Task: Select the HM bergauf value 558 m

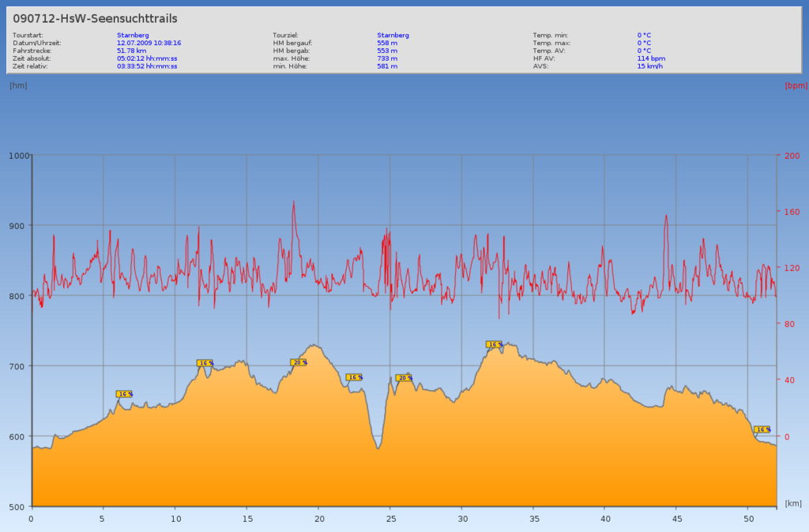Action: [387, 43]
